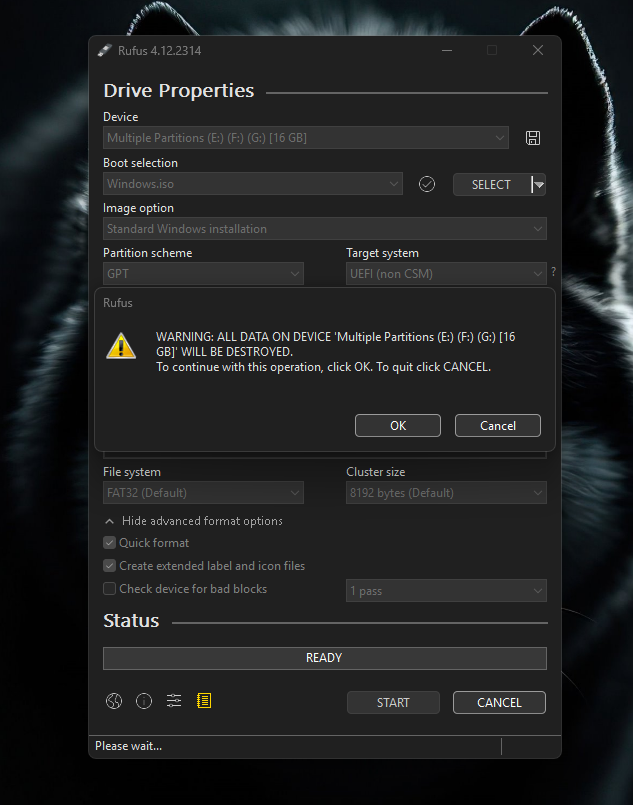Open the bad blocks 1 pass dropdown
The image size is (633, 805).
click(446, 591)
